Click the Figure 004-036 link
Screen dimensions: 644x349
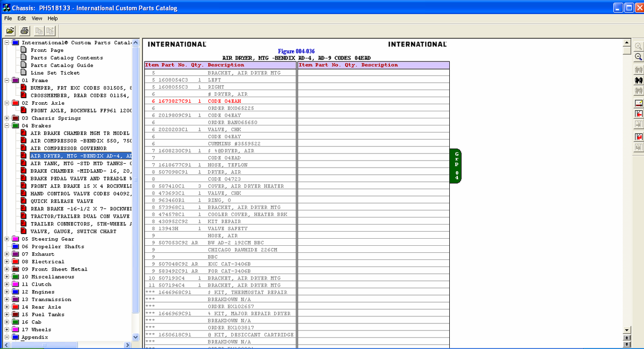(296, 51)
